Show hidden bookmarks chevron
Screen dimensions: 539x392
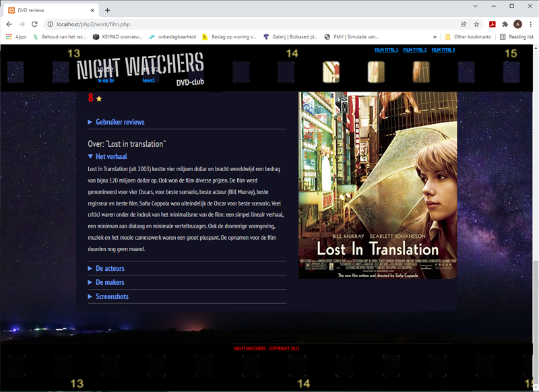(x=435, y=37)
